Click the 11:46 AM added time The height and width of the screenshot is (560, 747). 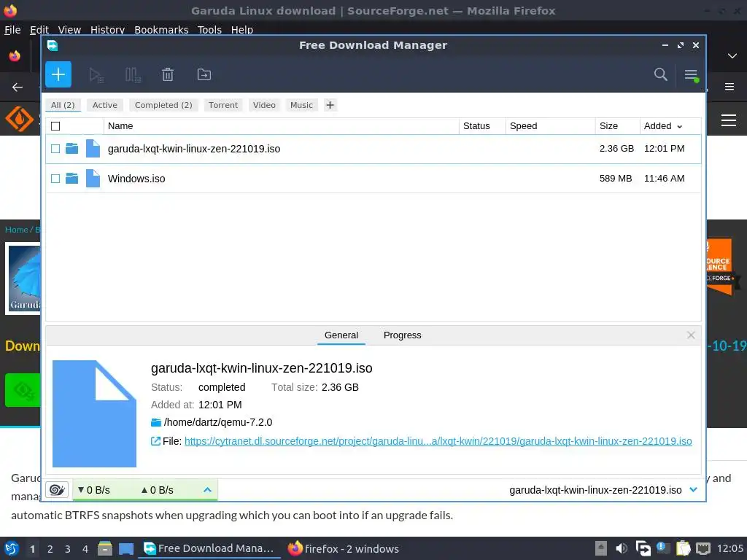click(664, 179)
